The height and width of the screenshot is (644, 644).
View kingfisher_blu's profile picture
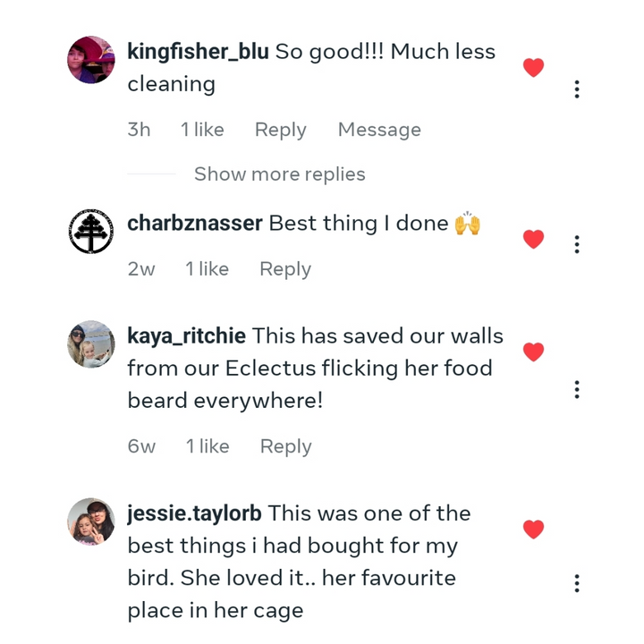pyautogui.click(x=91, y=60)
